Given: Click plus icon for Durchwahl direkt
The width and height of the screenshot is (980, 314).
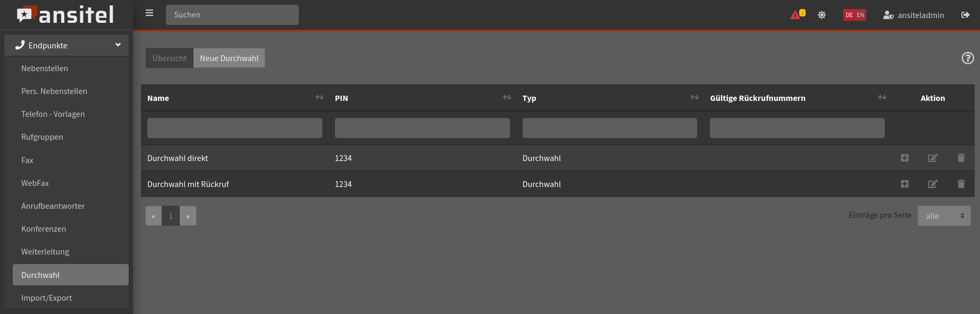Looking at the screenshot, I should (904, 158).
